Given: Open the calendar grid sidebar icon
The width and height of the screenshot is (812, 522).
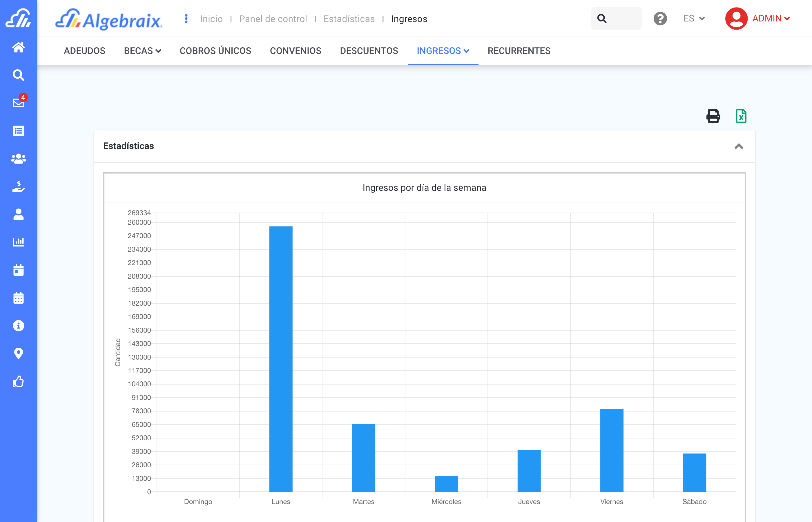Looking at the screenshot, I should point(18,298).
